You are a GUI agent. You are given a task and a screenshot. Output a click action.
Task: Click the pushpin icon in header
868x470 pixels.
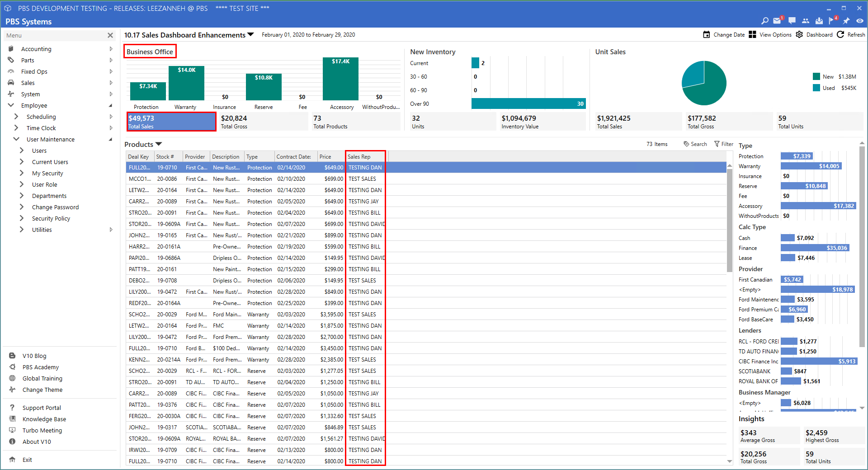pos(846,21)
